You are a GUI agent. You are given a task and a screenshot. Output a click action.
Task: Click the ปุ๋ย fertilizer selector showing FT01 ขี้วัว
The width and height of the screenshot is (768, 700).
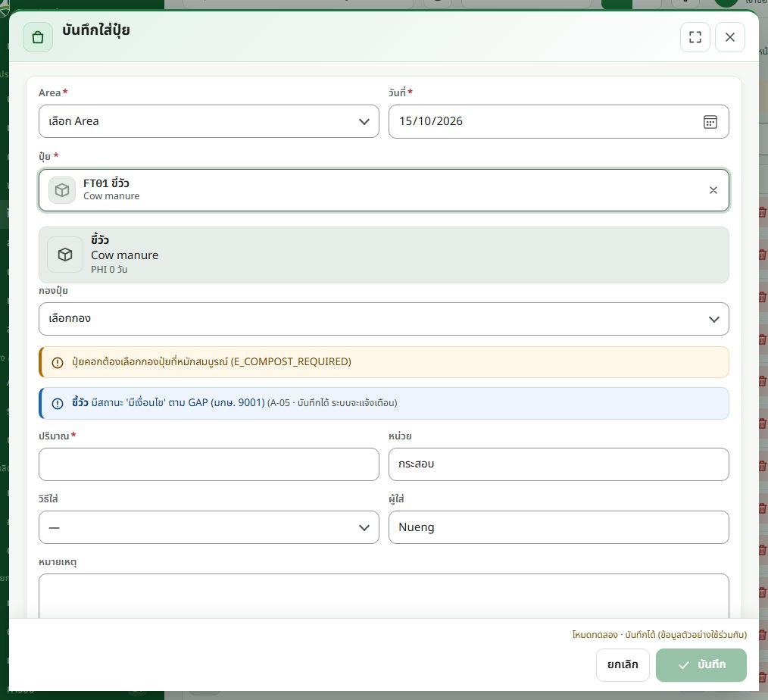[383, 190]
